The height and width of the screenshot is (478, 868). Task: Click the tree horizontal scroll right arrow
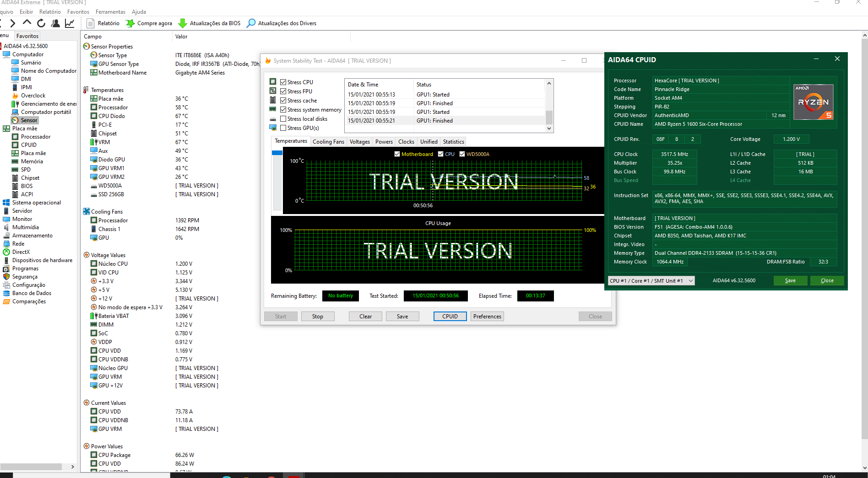click(x=72, y=467)
